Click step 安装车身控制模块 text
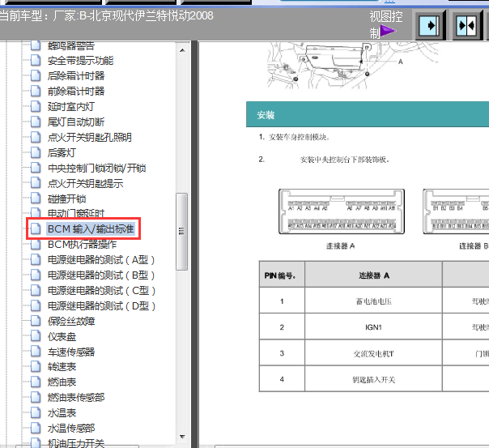This screenshot has width=489, height=448. [x=299, y=137]
